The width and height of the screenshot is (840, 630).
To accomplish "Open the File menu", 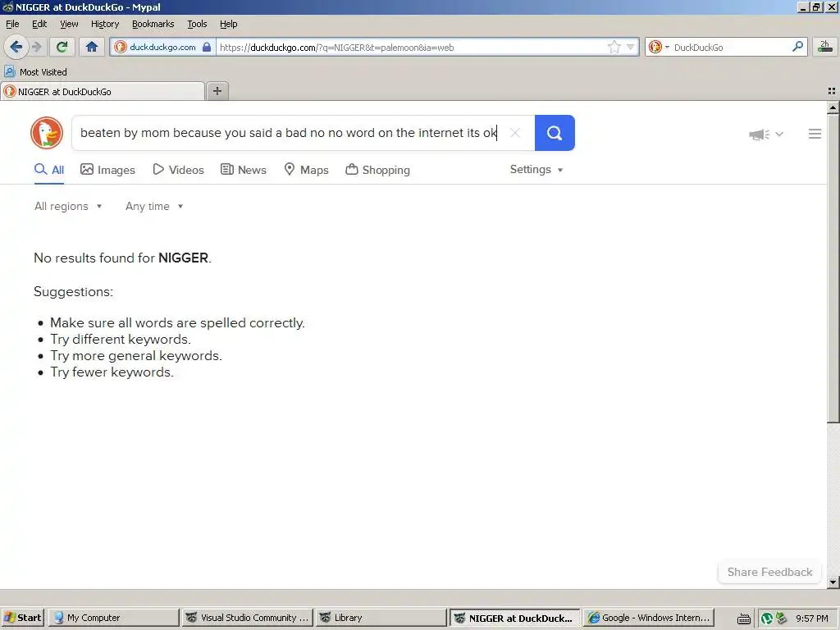I will (12, 24).
